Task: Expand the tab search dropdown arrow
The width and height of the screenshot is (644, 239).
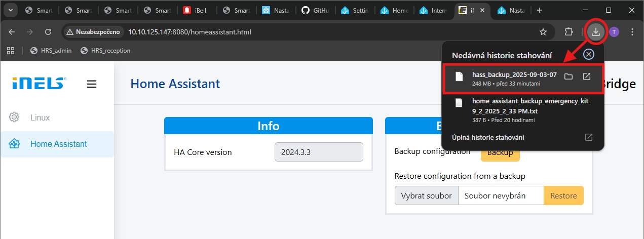Action: (11, 10)
